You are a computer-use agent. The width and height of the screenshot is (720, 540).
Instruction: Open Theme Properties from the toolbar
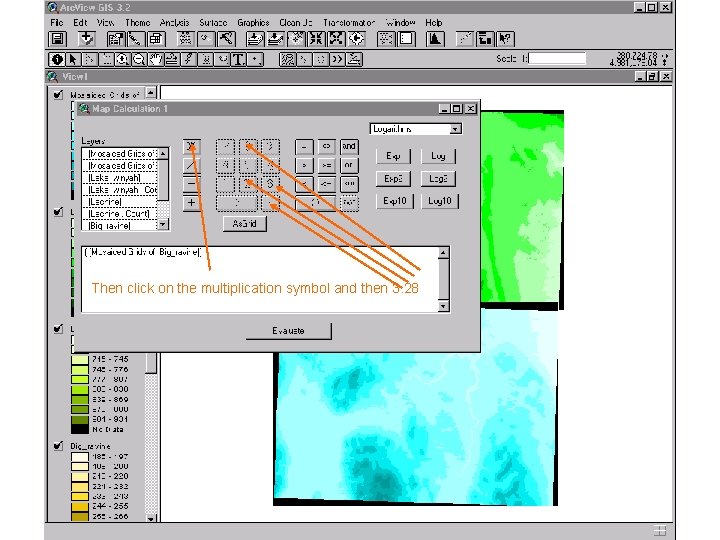pyautogui.click(x=115, y=39)
